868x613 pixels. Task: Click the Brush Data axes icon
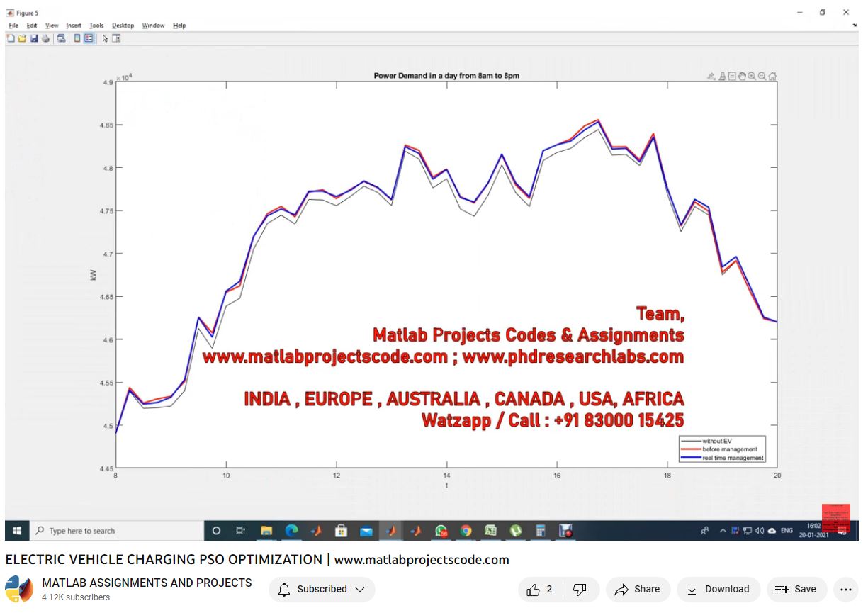722,77
